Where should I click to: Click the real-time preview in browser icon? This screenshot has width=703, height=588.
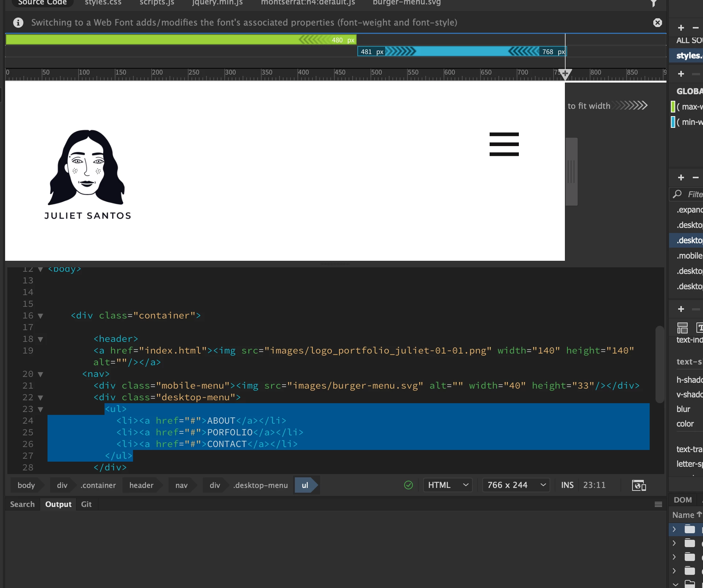tap(639, 485)
